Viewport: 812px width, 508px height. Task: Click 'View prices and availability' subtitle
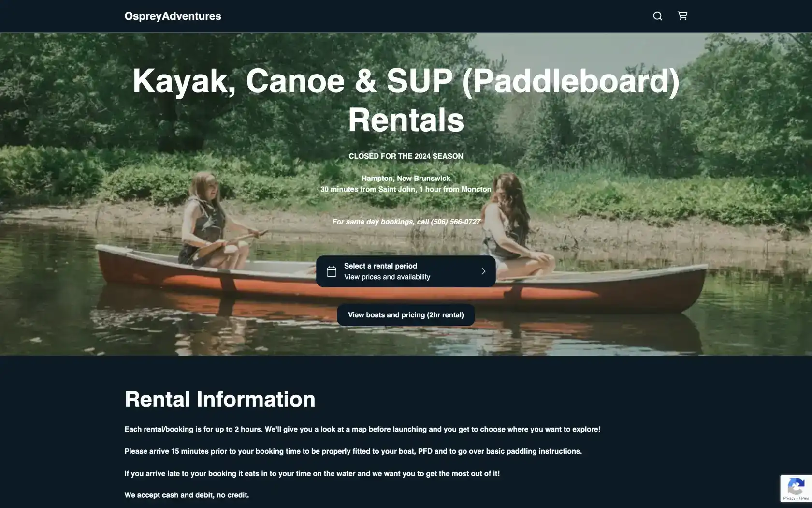click(x=387, y=277)
